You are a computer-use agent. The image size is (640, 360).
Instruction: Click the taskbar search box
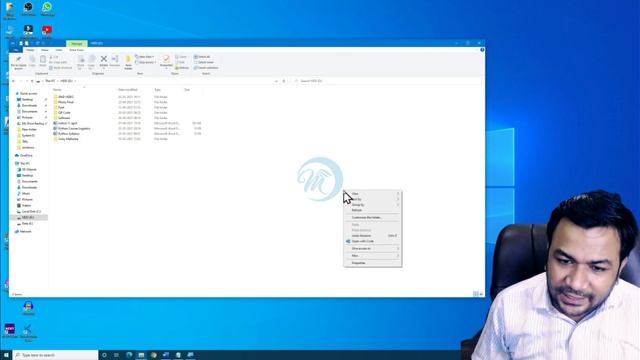pyautogui.click(x=56, y=355)
